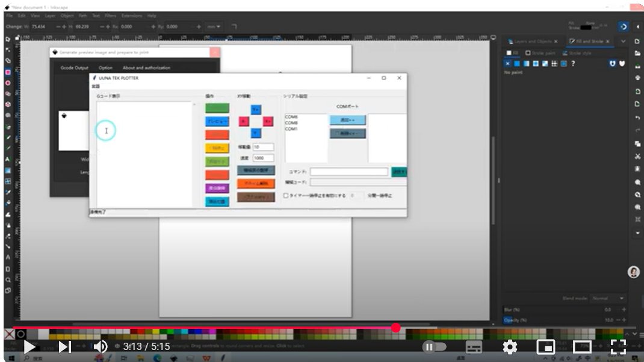Select the Selector arrow tool

tap(8, 39)
